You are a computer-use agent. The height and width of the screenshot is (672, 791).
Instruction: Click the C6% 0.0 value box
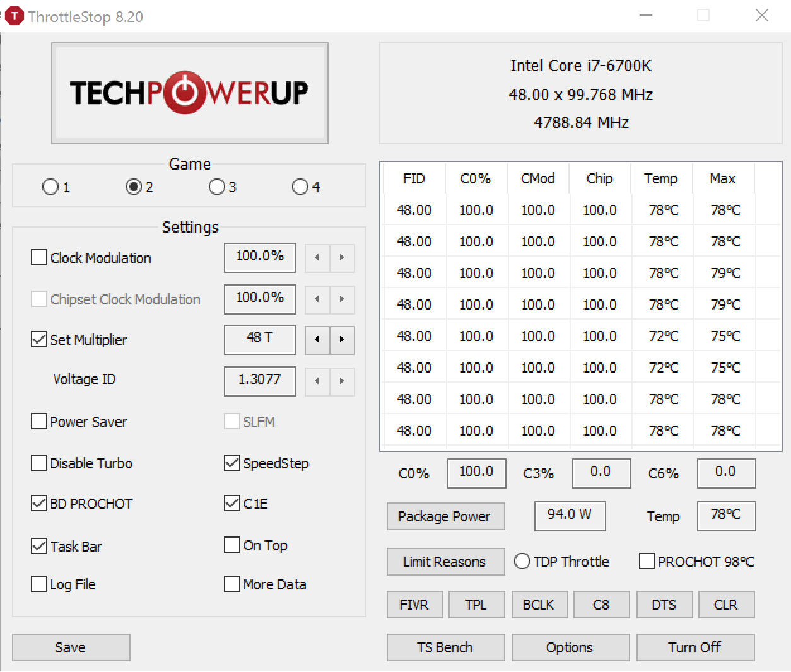pos(727,473)
